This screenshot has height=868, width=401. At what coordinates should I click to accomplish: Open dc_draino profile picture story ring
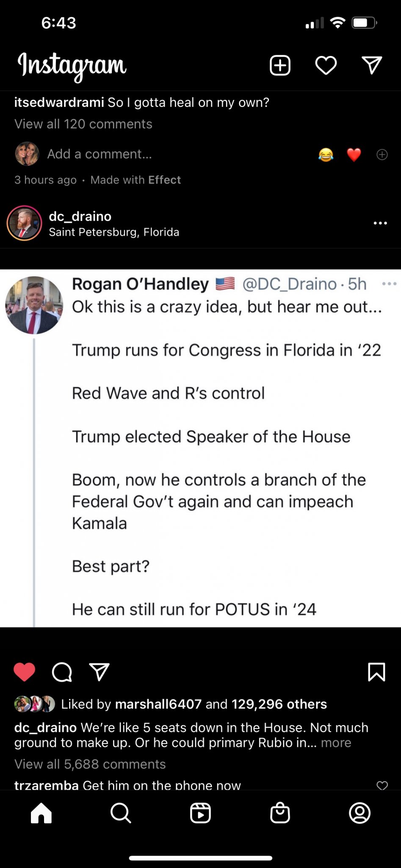pyautogui.click(x=24, y=223)
